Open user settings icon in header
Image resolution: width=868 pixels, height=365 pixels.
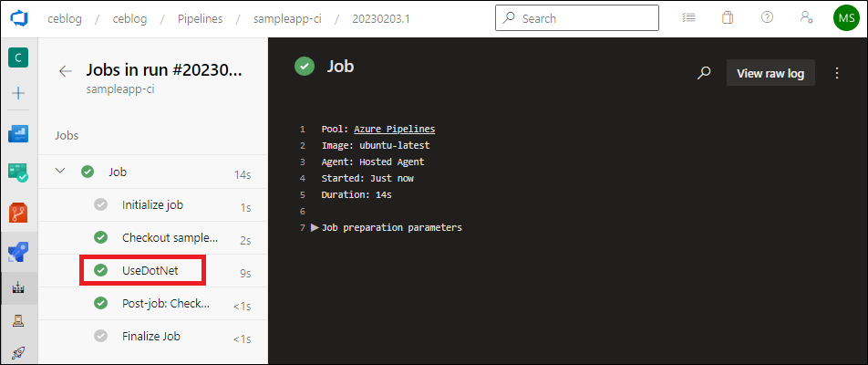[806, 17]
